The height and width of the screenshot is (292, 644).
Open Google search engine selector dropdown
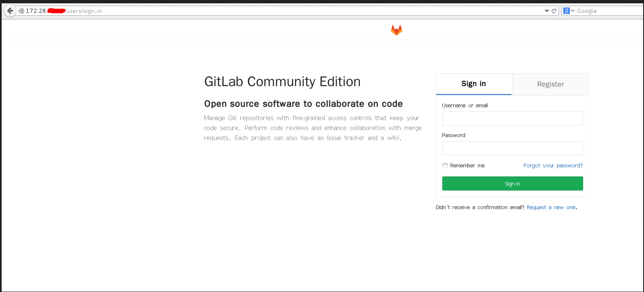pos(569,11)
